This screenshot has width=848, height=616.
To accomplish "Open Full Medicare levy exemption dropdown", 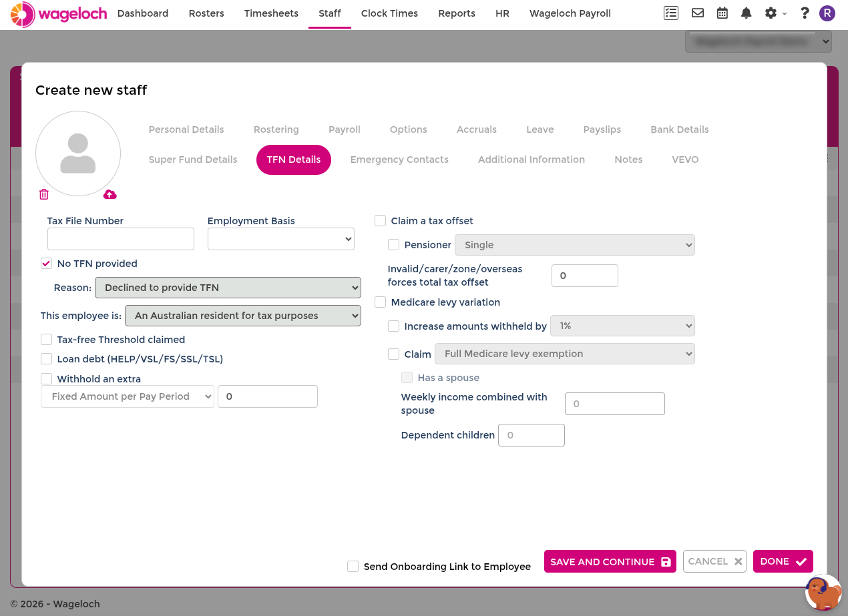I will (x=565, y=354).
